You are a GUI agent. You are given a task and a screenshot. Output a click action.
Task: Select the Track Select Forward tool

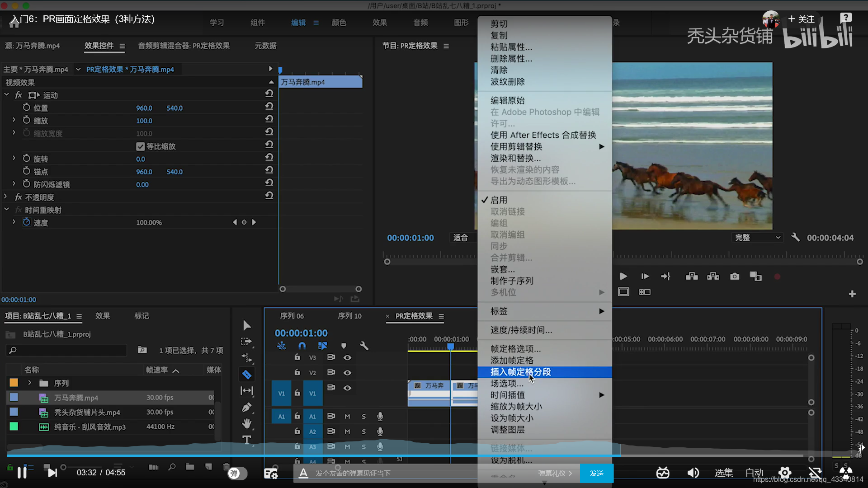[x=246, y=342]
